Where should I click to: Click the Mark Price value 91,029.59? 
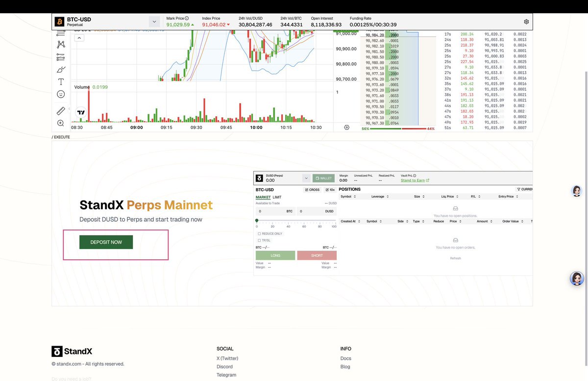coord(178,25)
